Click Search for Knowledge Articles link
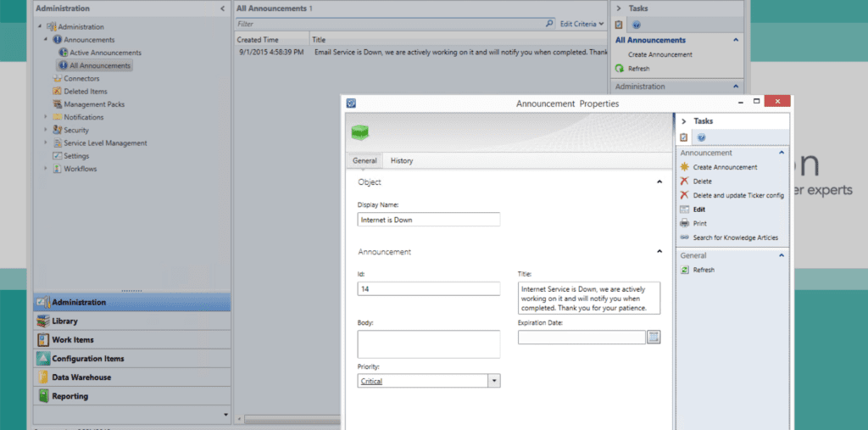The image size is (868, 430). tap(735, 237)
